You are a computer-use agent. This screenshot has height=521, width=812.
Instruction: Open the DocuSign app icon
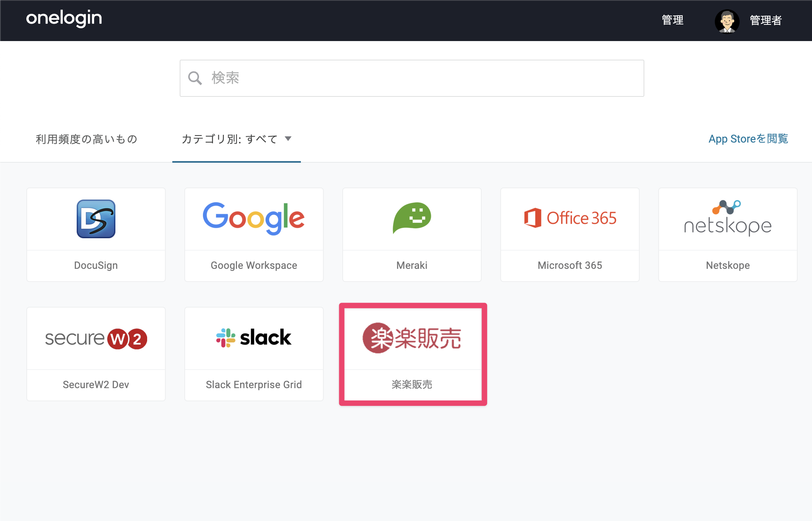(96, 219)
